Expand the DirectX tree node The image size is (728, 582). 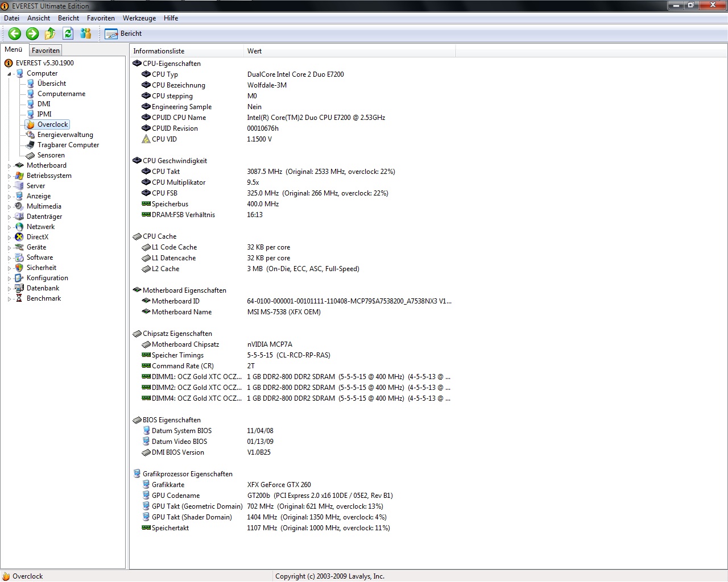coord(9,238)
